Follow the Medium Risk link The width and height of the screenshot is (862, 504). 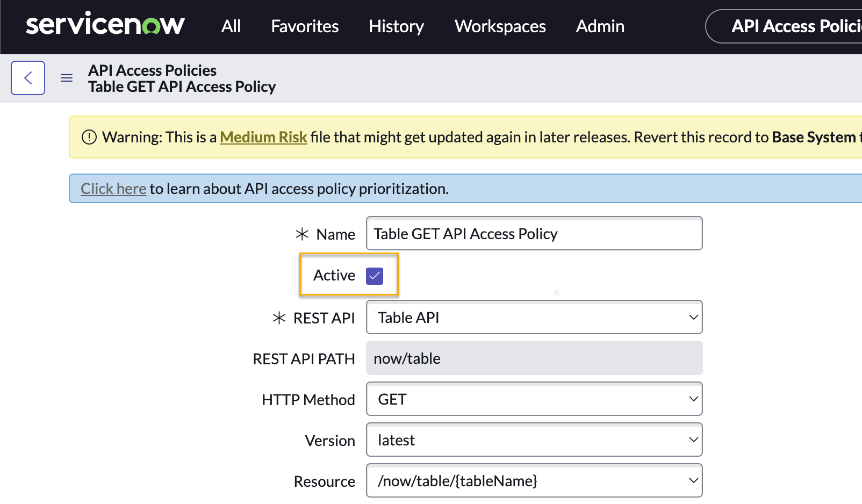pos(263,138)
